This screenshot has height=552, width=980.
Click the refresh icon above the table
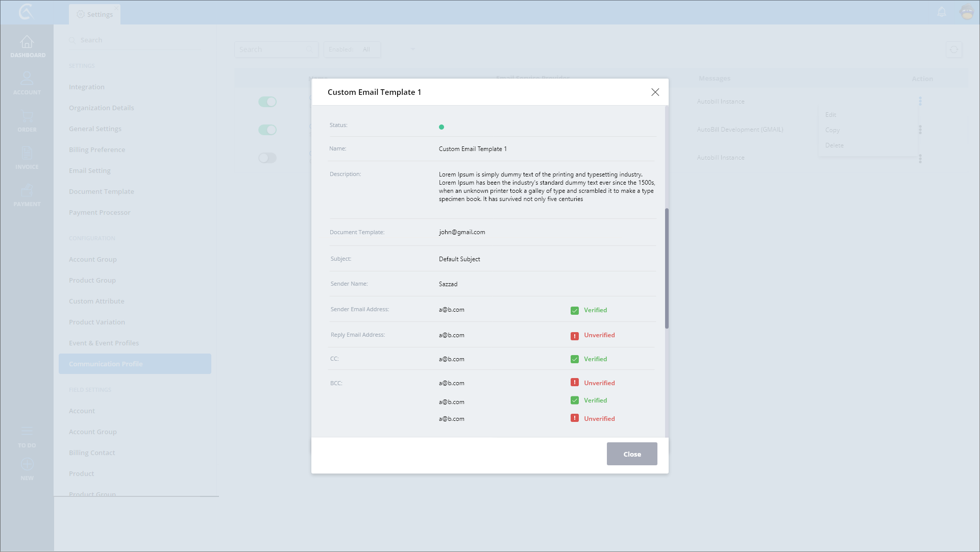pos(953,49)
